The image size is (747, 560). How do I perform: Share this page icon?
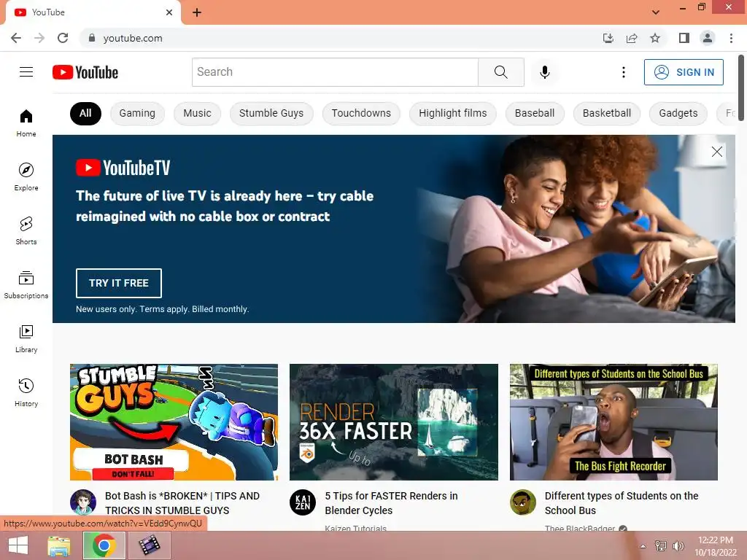[632, 38]
